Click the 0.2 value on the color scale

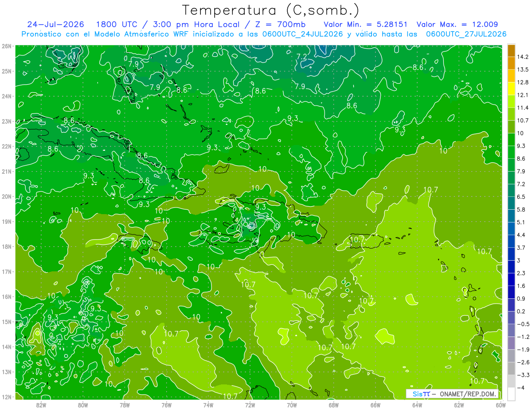click(x=521, y=311)
